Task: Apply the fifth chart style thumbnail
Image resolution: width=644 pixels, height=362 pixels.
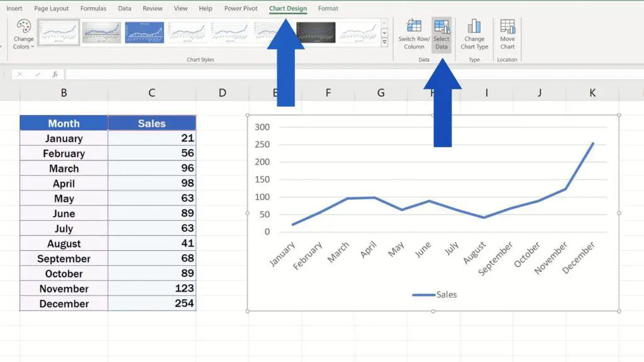Action: pos(230,32)
